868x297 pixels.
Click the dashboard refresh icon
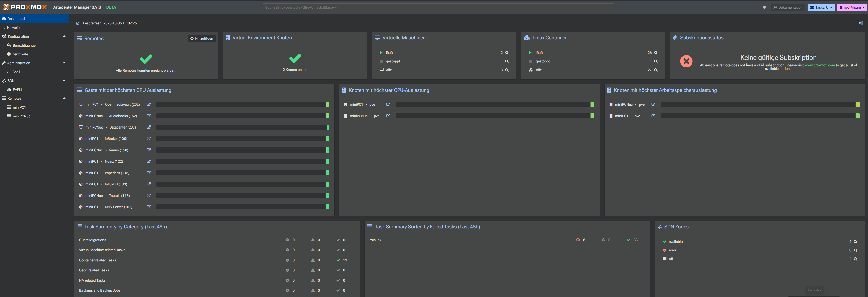78,23
